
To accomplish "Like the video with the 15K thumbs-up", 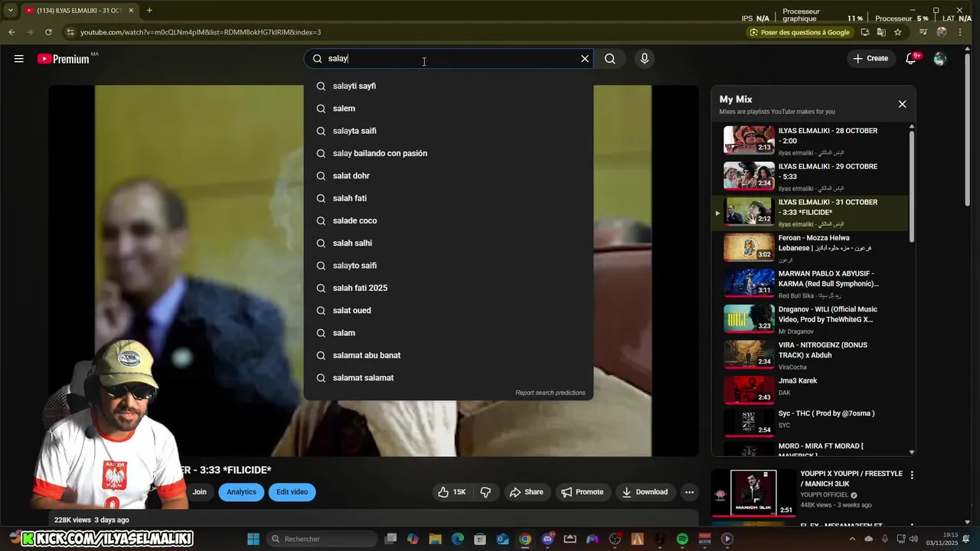I will (452, 492).
